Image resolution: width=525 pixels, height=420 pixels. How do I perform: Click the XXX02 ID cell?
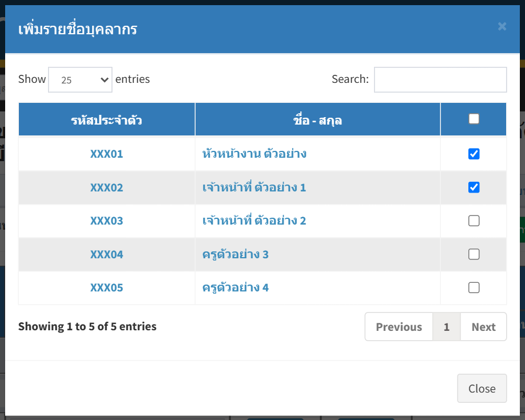click(x=107, y=187)
